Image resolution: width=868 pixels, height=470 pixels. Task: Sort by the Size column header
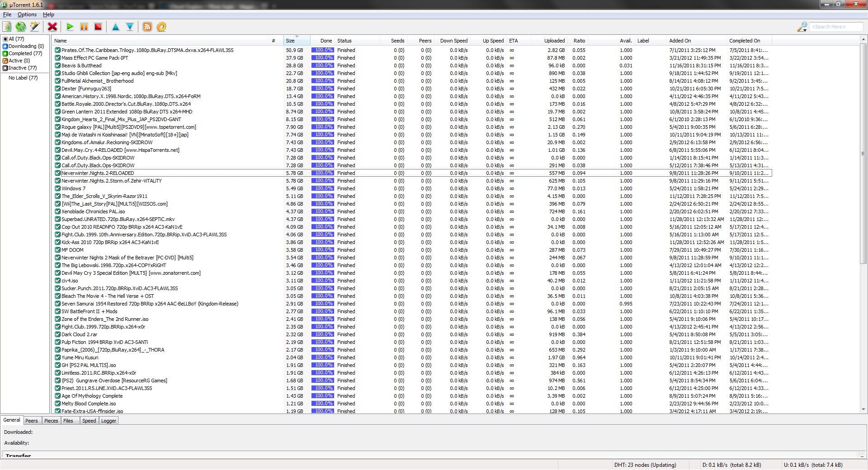click(297, 41)
